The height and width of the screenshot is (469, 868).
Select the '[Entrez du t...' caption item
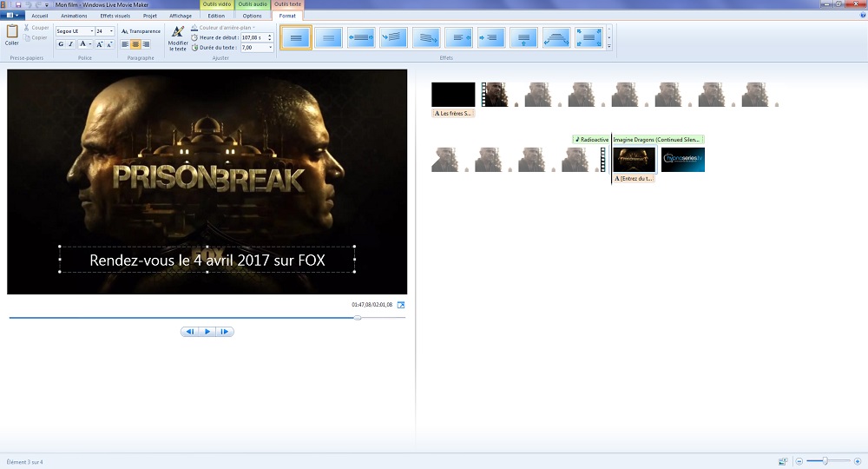[x=634, y=179]
